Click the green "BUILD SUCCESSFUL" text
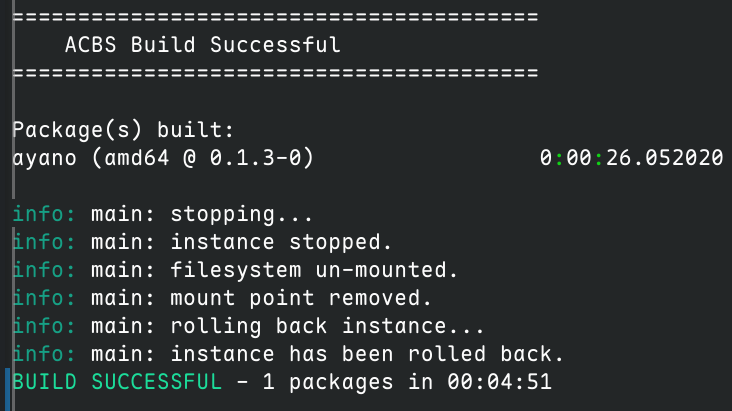Image resolution: width=732 pixels, height=411 pixels. (116, 381)
